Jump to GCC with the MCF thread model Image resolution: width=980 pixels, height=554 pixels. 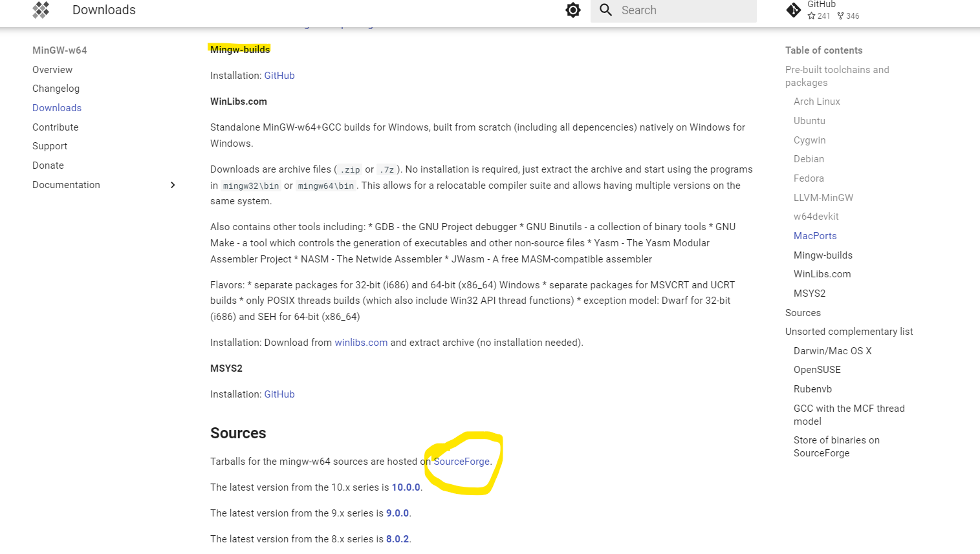(849, 415)
